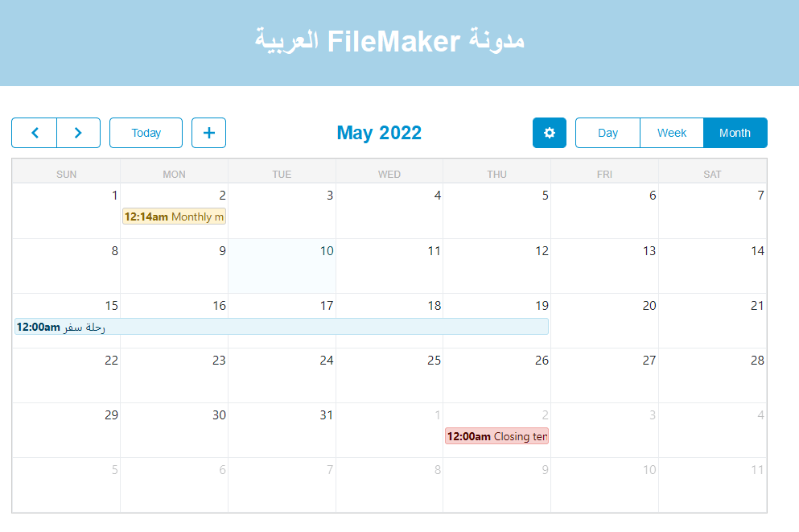Screen dimensions: 799x532
Task: Select day 25 in the calendar
Action: click(434, 361)
